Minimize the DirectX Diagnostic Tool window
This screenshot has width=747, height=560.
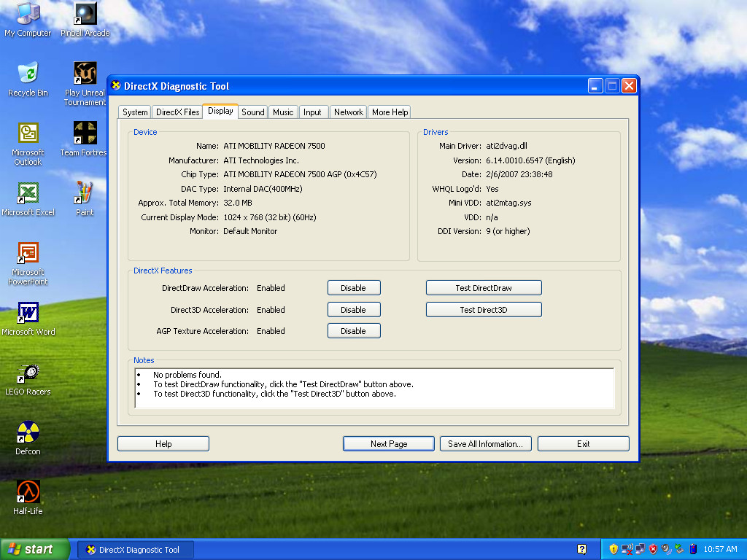tap(595, 86)
